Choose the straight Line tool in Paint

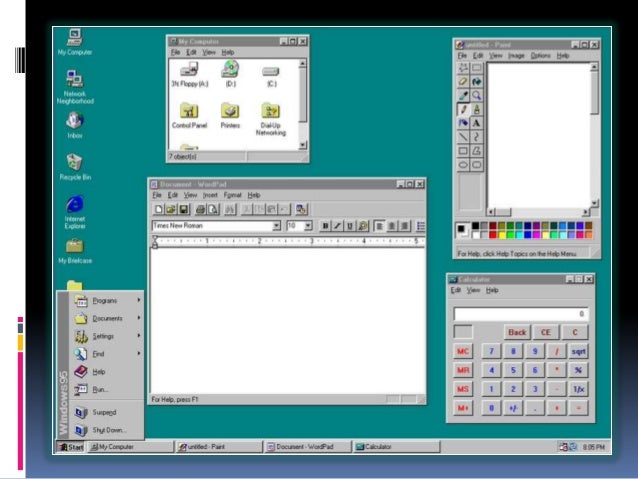pos(463,137)
